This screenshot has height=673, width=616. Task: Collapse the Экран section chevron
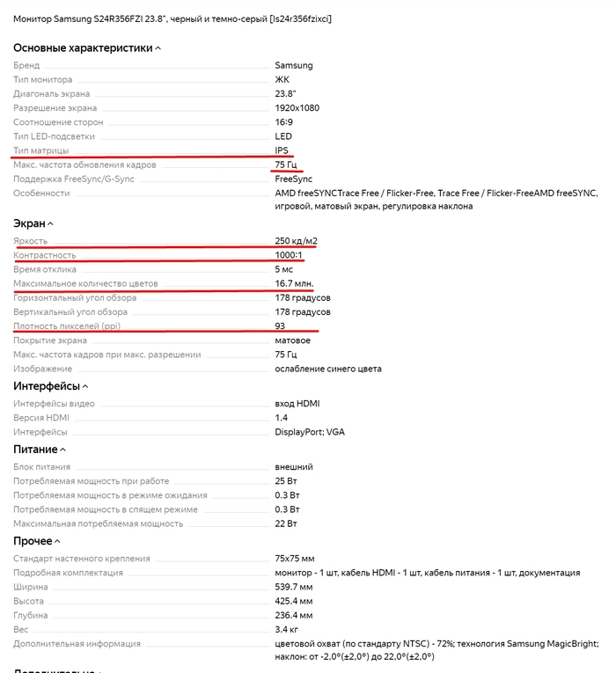(x=50, y=224)
